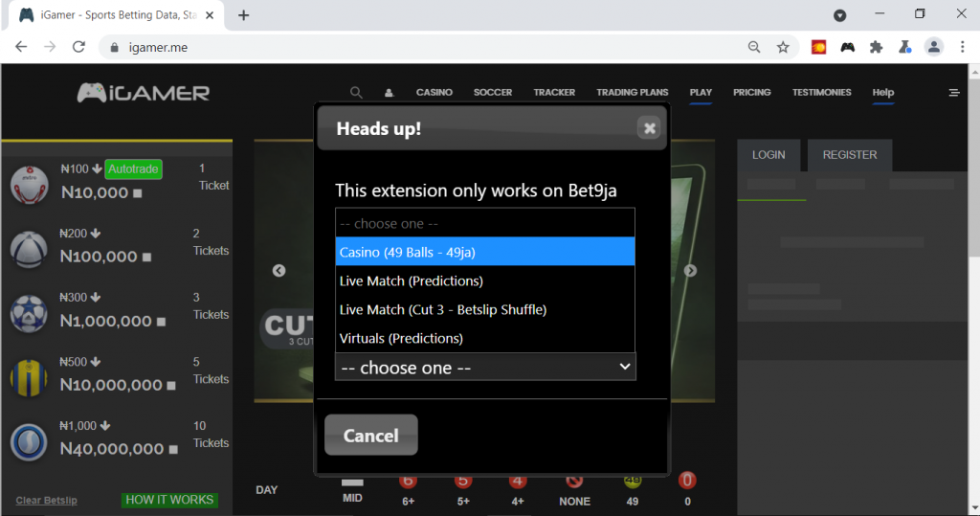The image size is (980, 516).
Task: Select the 5+ red ball filter
Action: (x=462, y=482)
